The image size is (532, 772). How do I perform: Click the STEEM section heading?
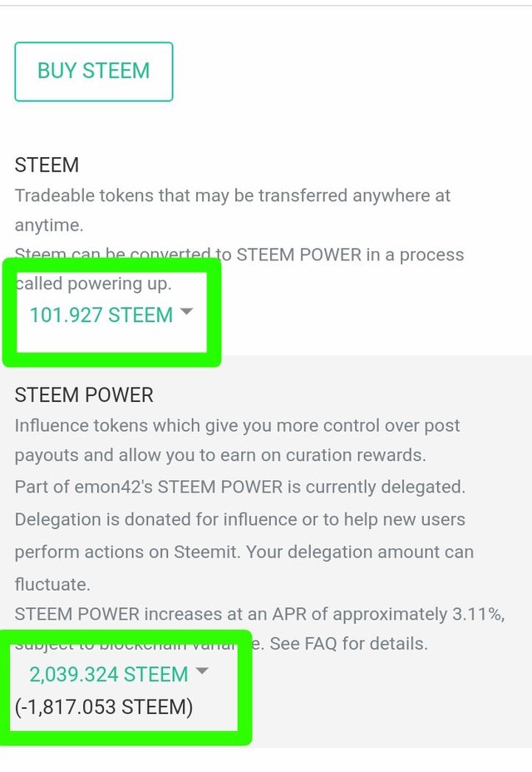[x=47, y=165]
